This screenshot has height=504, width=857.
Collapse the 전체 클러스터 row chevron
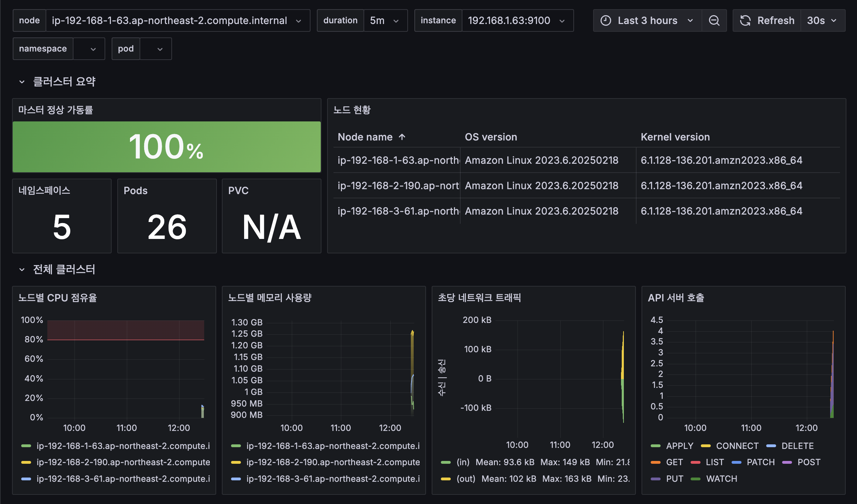pos(22,270)
